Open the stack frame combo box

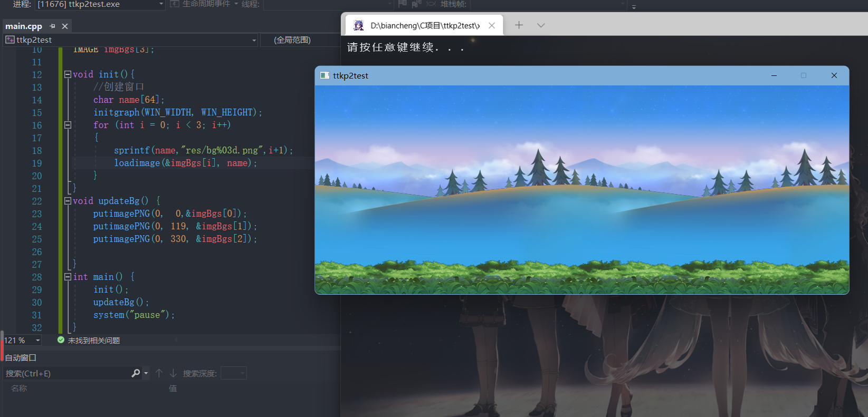(548, 4)
